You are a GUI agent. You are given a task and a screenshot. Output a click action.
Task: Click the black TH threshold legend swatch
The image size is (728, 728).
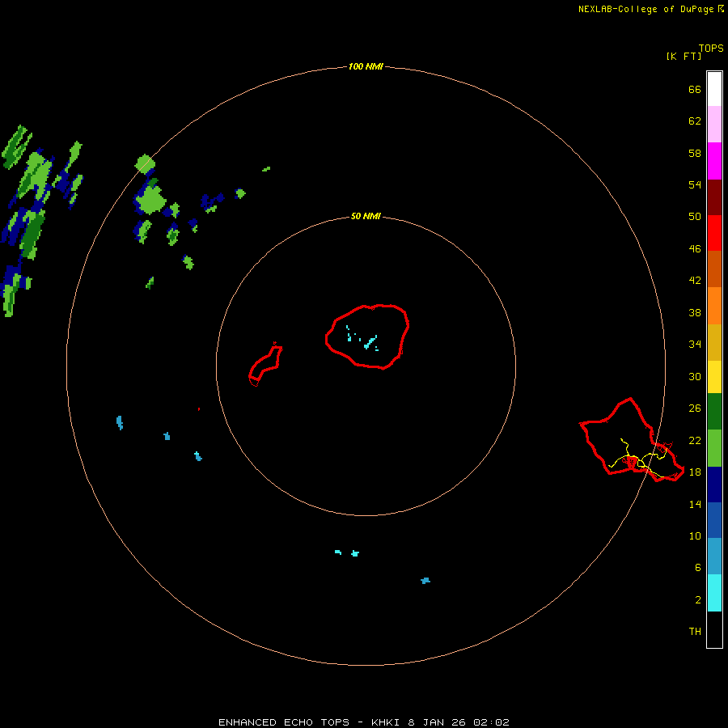point(714,629)
